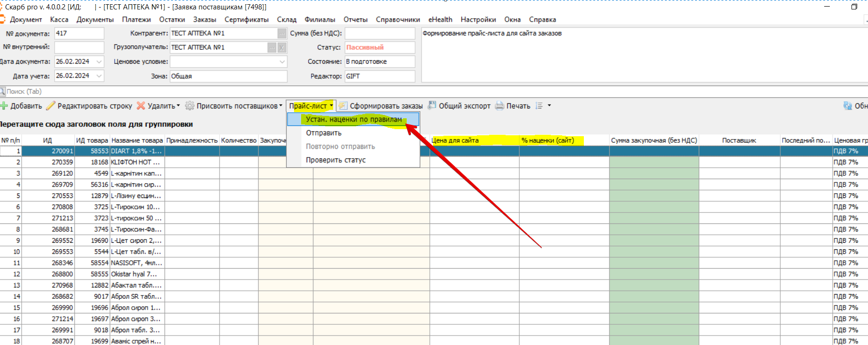Open the Дата учета date picker
This screenshot has width=868, height=345.
pyautogui.click(x=99, y=75)
